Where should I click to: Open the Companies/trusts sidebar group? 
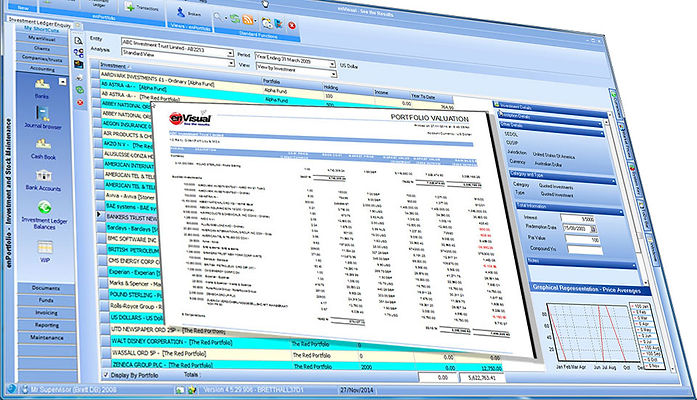pyautogui.click(x=42, y=58)
